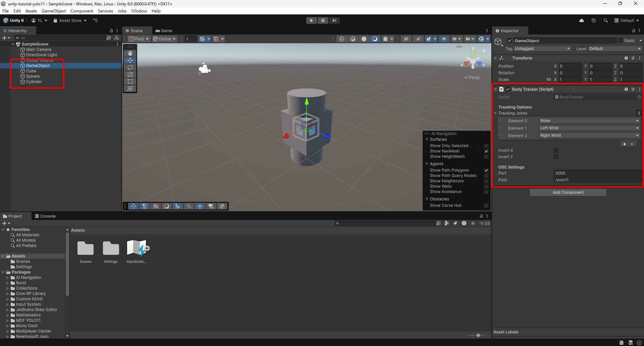The height and width of the screenshot is (346, 644).
Task: Select the Scale tool in scene toolbar
Action: [x=130, y=74]
